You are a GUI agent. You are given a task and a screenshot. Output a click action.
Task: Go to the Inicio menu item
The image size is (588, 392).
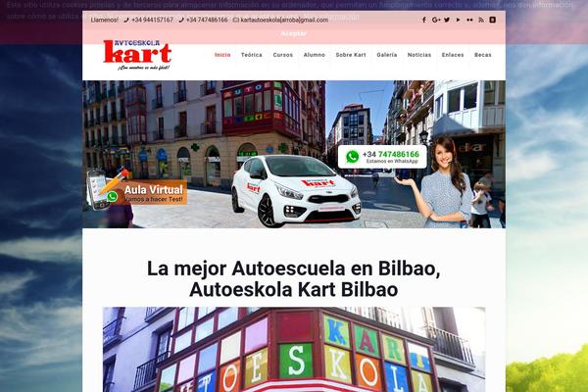222,55
